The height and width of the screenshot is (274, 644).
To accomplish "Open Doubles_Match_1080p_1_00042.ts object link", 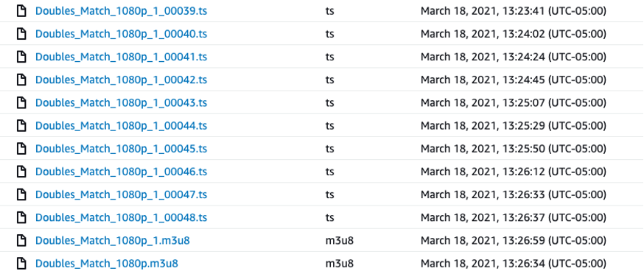I will [x=121, y=80].
